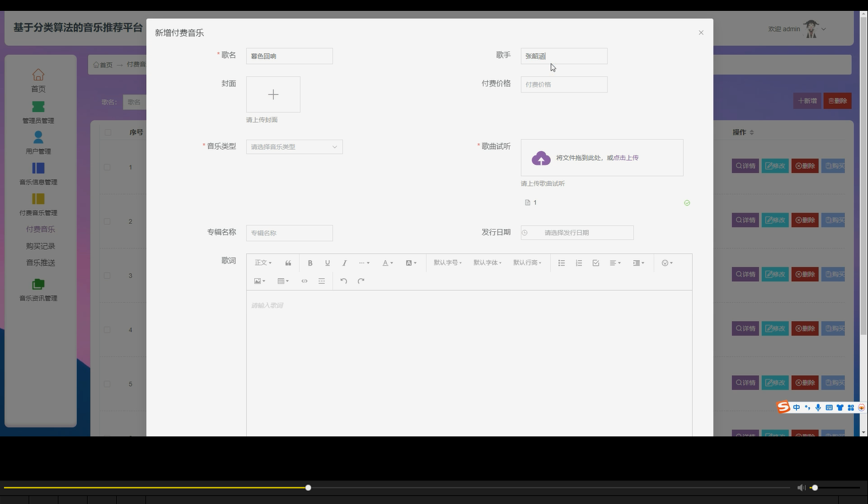Insert a bulleted list in the lyrics editor
The width and height of the screenshot is (868, 504).
[561, 263]
